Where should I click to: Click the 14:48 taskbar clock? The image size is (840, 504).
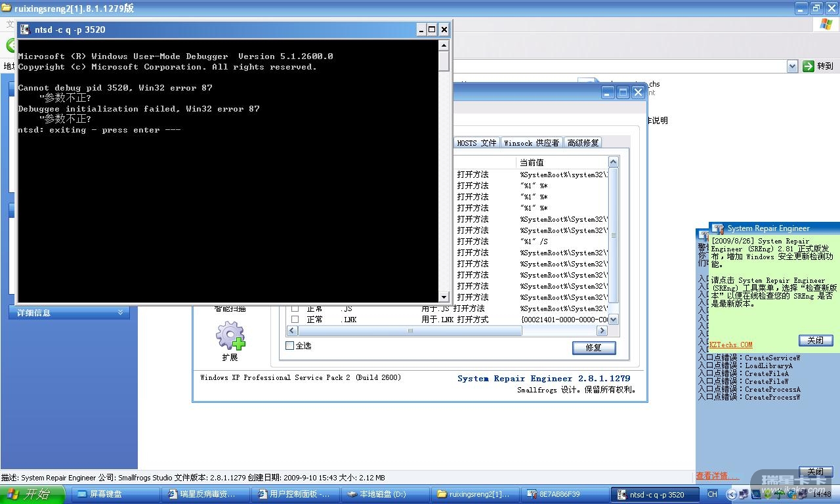pyautogui.click(x=822, y=494)
